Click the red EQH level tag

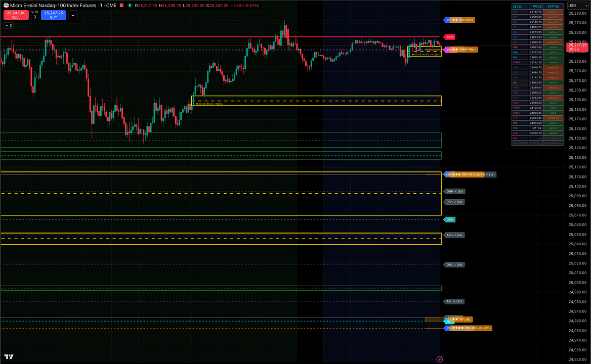click(x=449, y=37)
